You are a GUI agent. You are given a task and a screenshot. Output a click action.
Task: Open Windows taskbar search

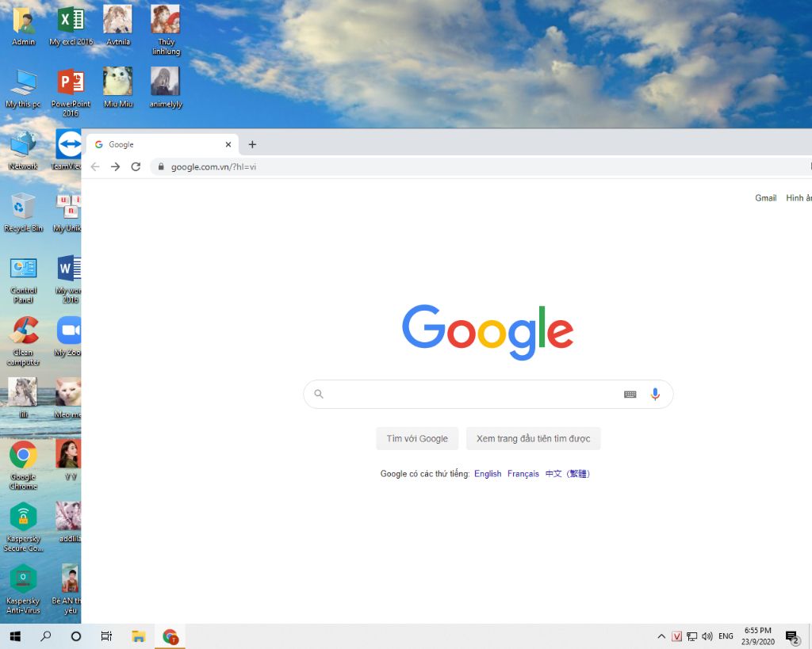[x=45, y=636]
